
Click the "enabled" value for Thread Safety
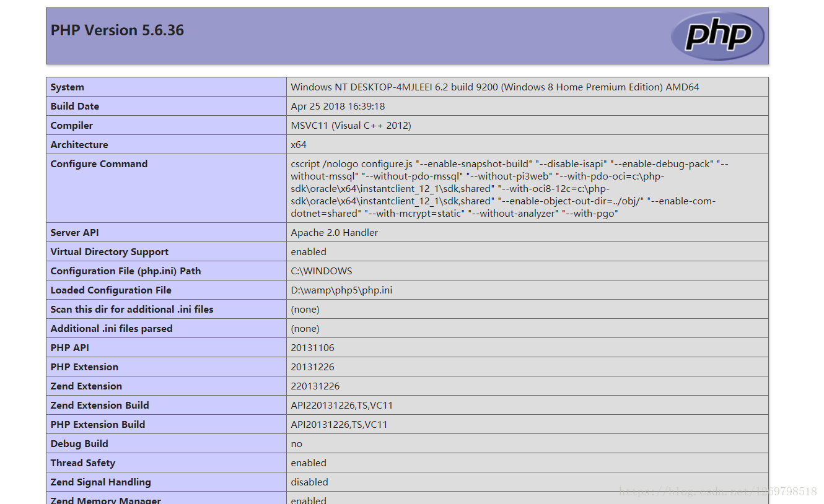tap(309, 463)
